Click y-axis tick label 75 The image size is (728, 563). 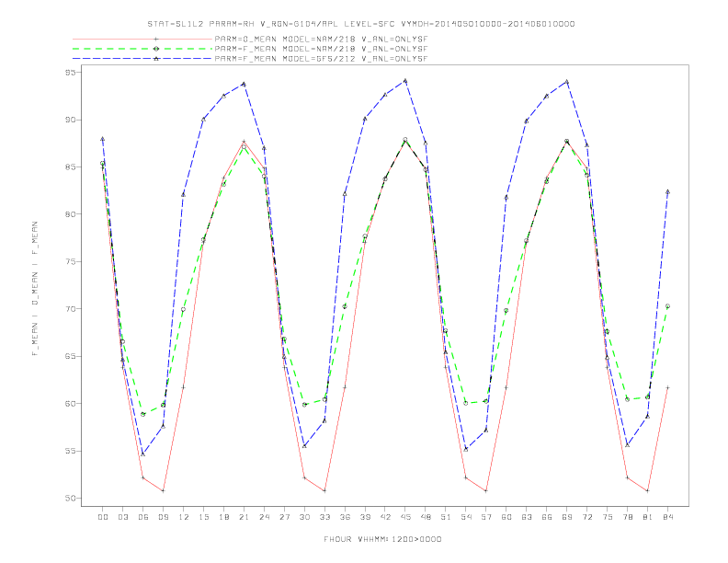point(70,262)
